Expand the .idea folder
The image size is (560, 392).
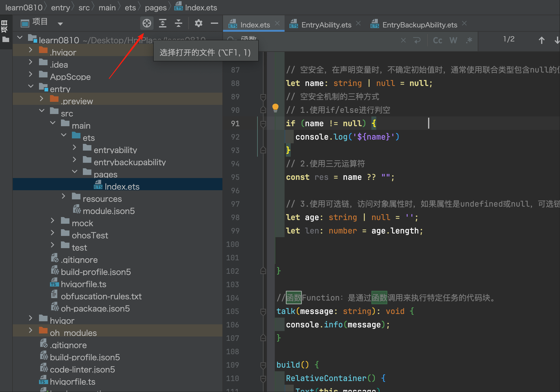[30, 62]
